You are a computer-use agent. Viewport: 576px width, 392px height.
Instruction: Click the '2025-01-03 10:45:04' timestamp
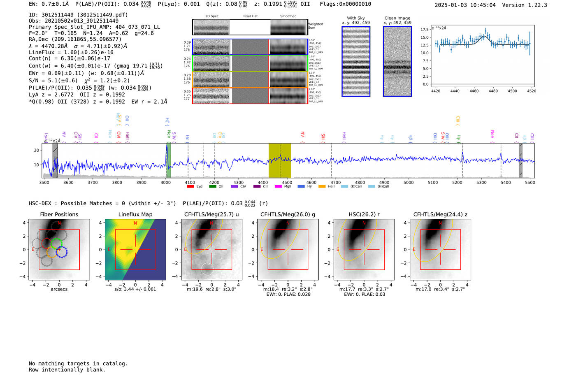point(465,5)
